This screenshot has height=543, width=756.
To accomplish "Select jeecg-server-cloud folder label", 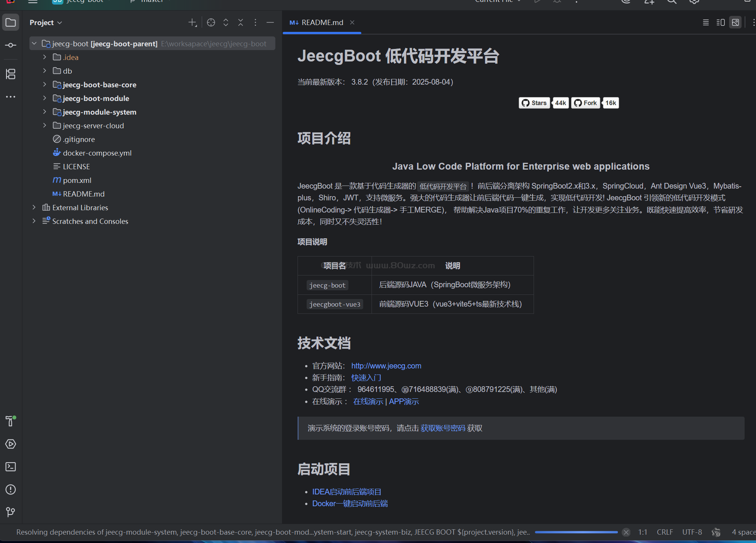I will coord(93,126).
